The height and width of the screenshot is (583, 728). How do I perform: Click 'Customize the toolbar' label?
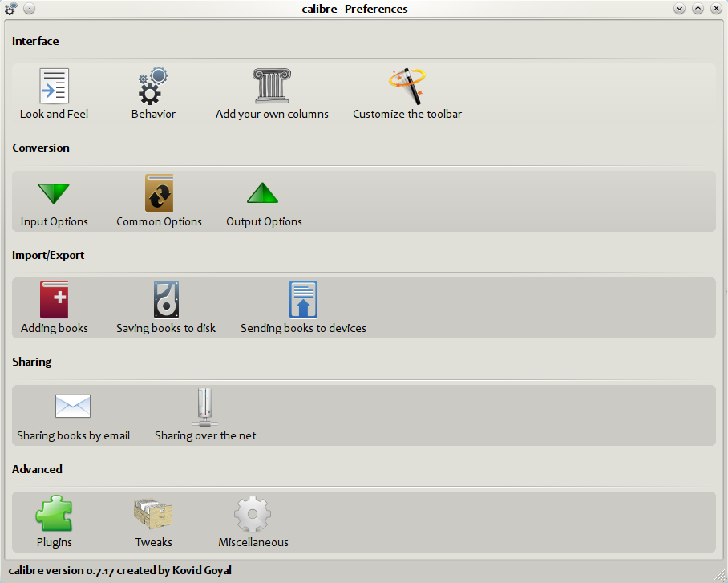(407, 115)
